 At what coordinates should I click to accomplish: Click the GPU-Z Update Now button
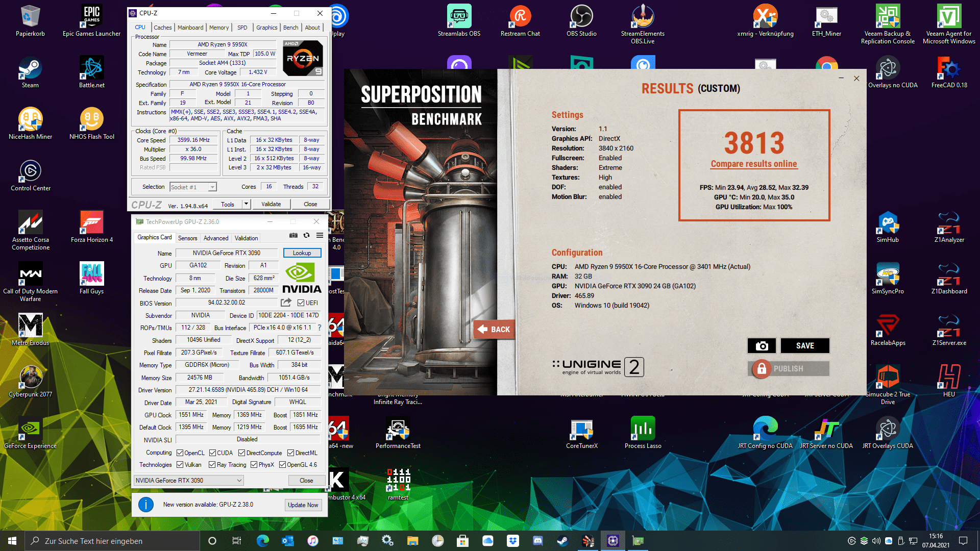303,505
